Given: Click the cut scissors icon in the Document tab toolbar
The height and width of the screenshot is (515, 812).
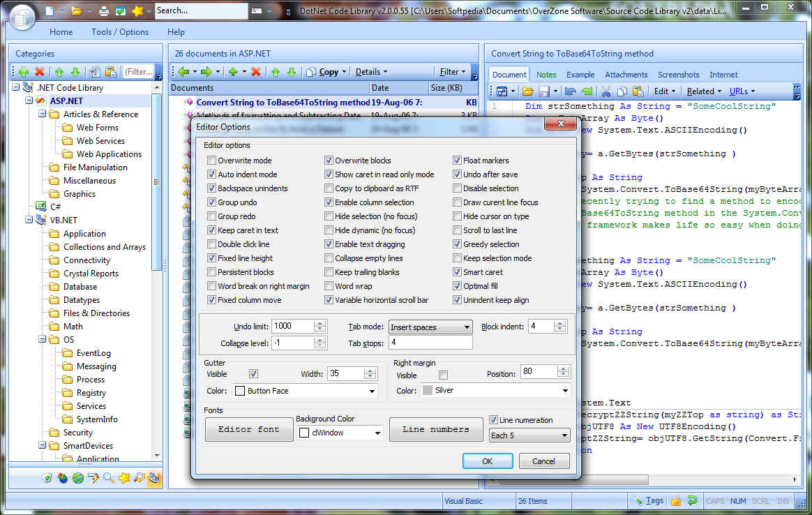Looking at the screenshot, I should 606,91.
